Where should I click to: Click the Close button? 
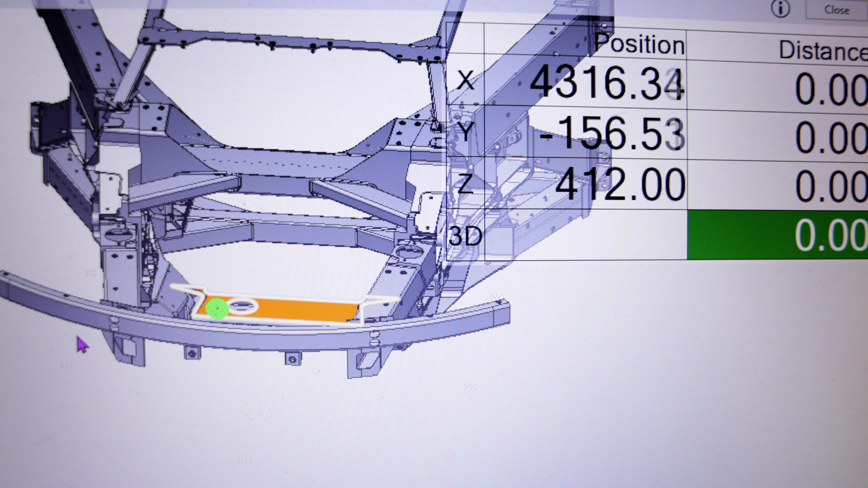(x=837, y=9)
